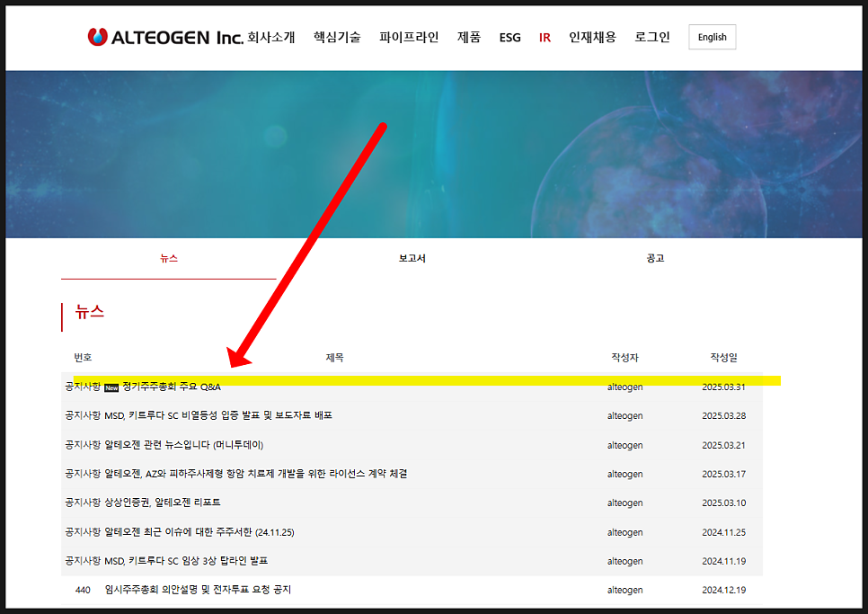The image size is (868, 614).
Task: Click alteogen author on 2025.03.28 row
Action: tap(625, 416)
